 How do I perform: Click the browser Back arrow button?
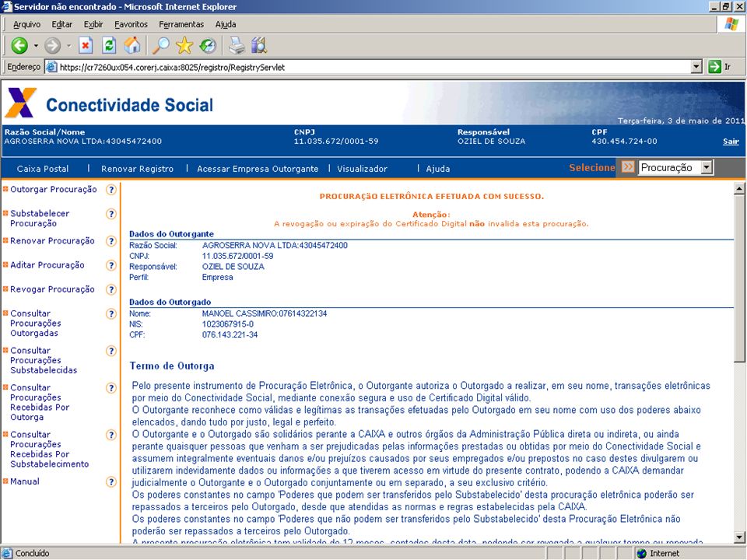[19, 46]
